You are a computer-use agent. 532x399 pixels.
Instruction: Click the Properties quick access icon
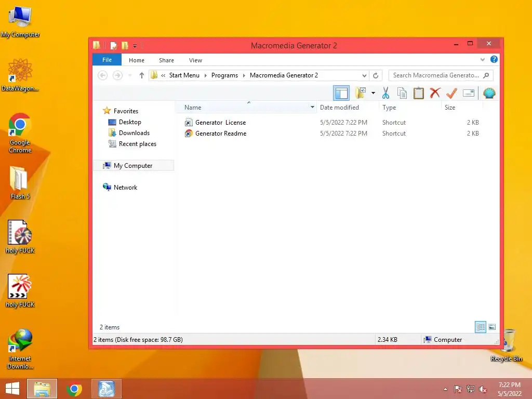pyautogui.click(x=114, y=46)
